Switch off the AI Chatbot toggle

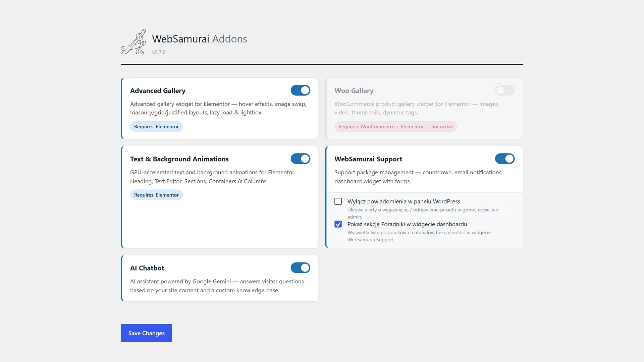pos(300,268)
